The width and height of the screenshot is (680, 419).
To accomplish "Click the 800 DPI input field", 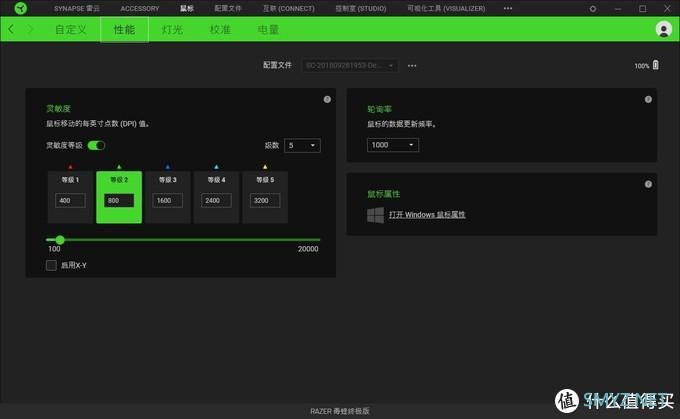I will click(119, 200).
